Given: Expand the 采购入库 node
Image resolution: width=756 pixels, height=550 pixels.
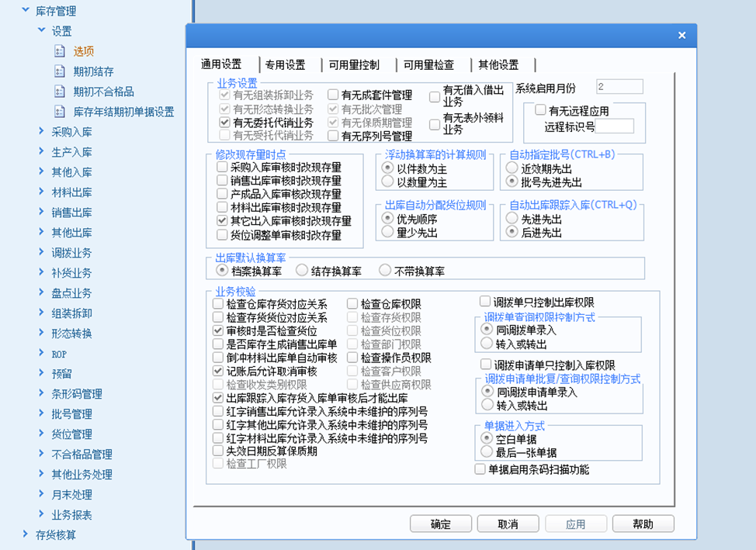Looking at the screenshot, I should tap(41, 130).
